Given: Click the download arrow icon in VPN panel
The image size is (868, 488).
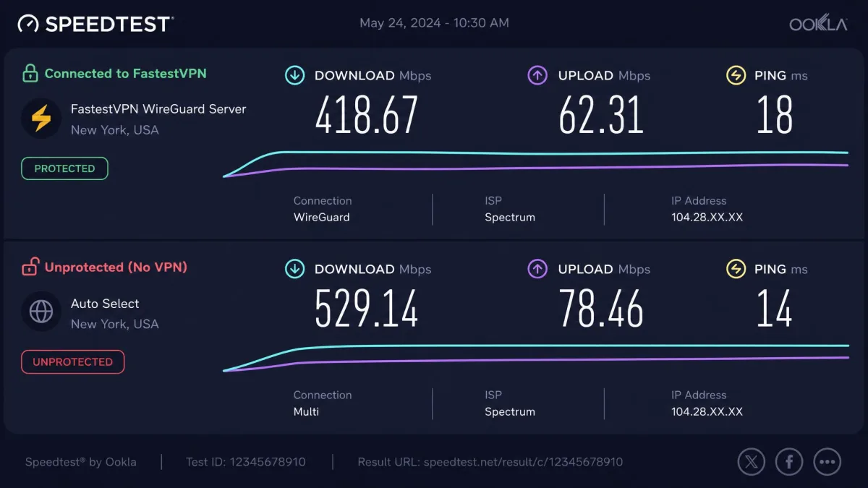Looking at the screenshot, I should pyautogui.click(x=294, y=75).
